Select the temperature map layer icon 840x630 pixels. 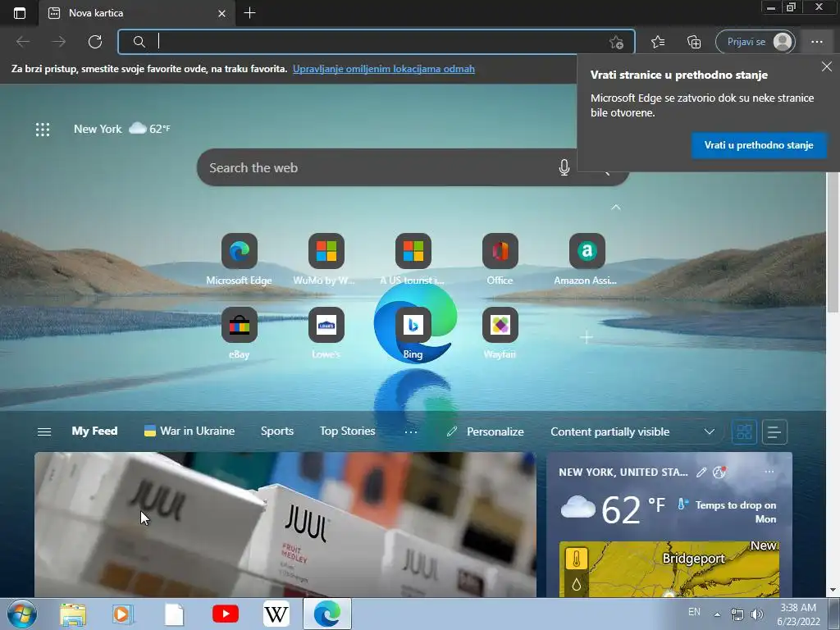click(577, 559)
